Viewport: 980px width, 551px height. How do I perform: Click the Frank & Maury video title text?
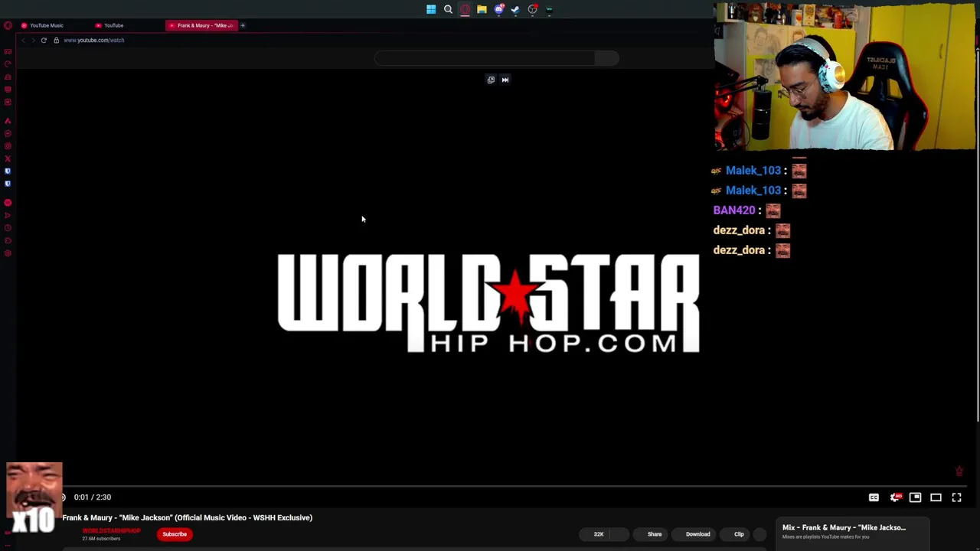coord(188,518)
